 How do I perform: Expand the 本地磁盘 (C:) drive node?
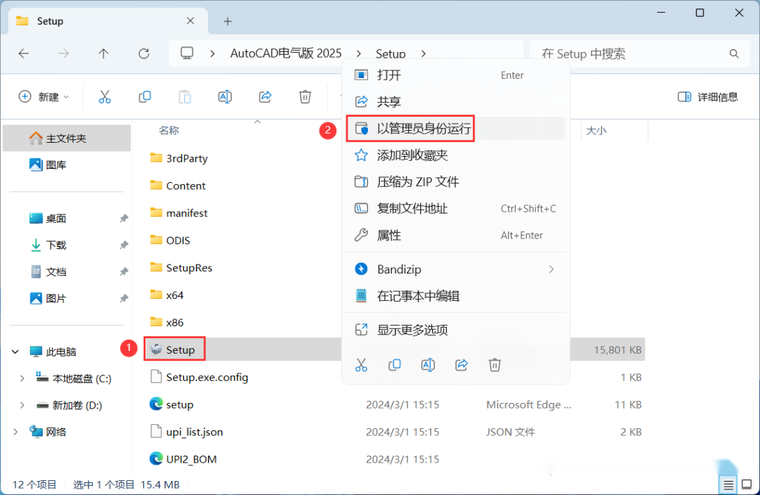point(23,378)
